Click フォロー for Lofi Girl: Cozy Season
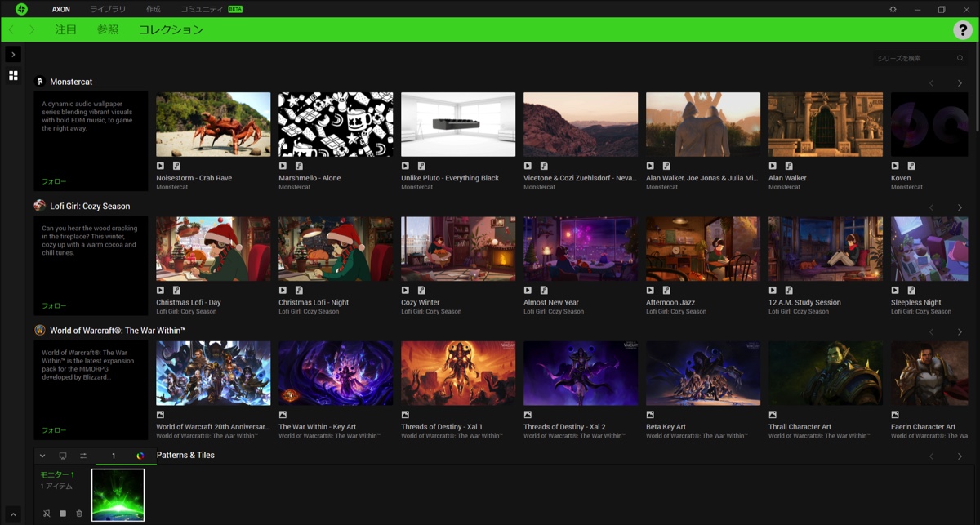Viewport: 980px width, 525px height. pos(55,305)
